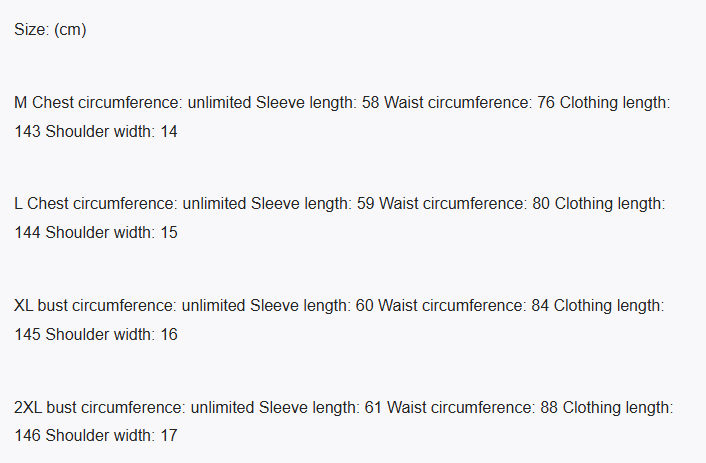706x463 pixels.
Task: Click "Sleeve length: 61" in 2XL row
Action: [x=320, y=407]
